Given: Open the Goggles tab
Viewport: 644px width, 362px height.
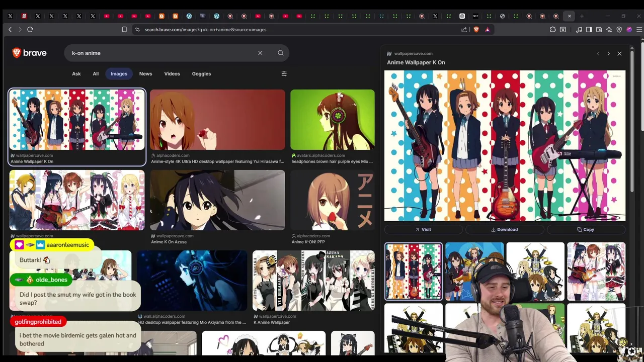Looking at the screenshot, I should (x=201, y=73).
